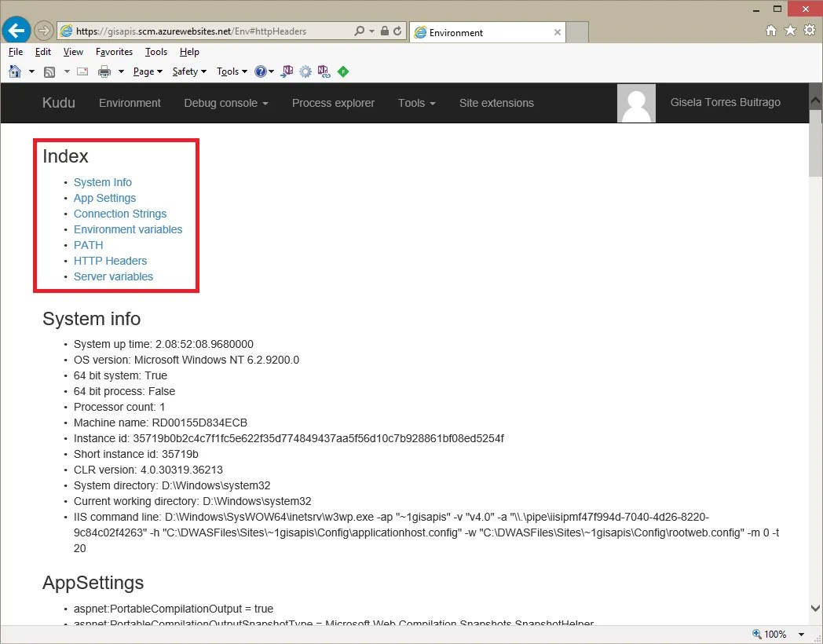Expand the Home button dropdown arrow
823x644 pixels.
tap(31, 71)
